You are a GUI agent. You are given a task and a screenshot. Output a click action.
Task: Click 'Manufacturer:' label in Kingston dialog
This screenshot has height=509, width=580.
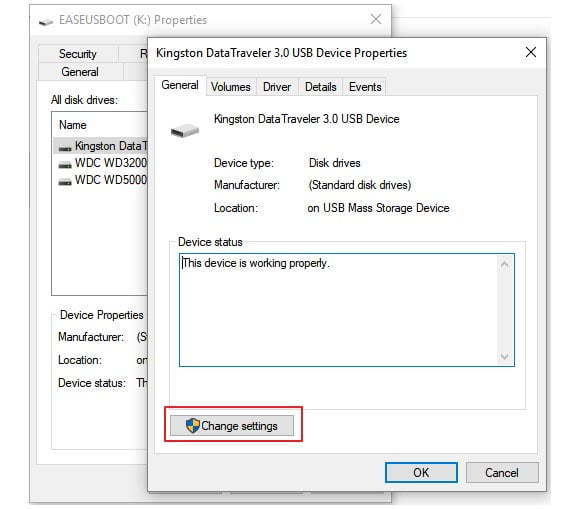click(x=247, y=185)
